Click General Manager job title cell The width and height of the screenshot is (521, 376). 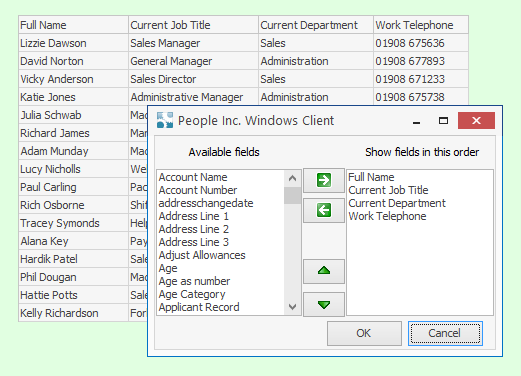click(x=193, y=61)
